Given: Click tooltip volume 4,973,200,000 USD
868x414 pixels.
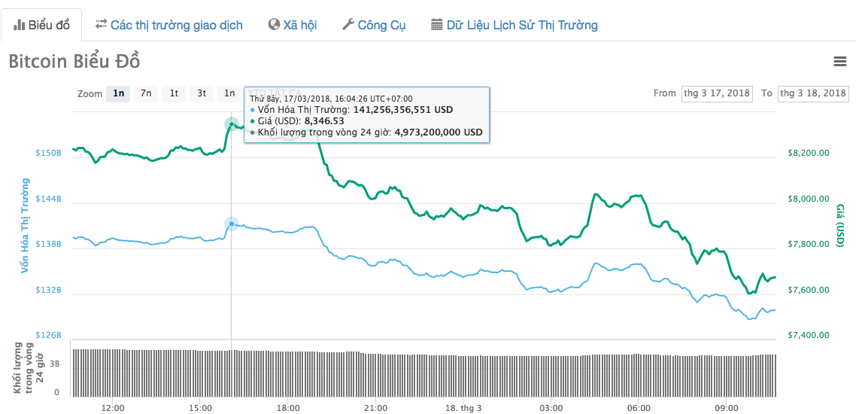Looking at the screenshot, I should tap(439, 132).
